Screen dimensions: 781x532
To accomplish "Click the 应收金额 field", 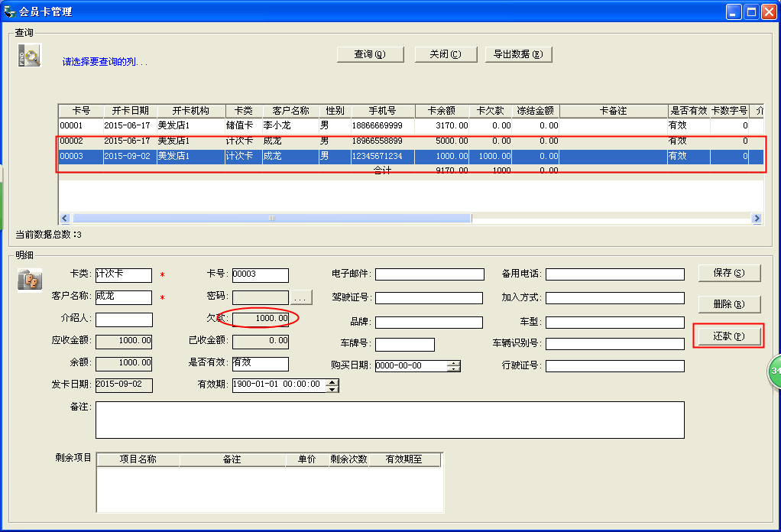I will click(124, 342).
